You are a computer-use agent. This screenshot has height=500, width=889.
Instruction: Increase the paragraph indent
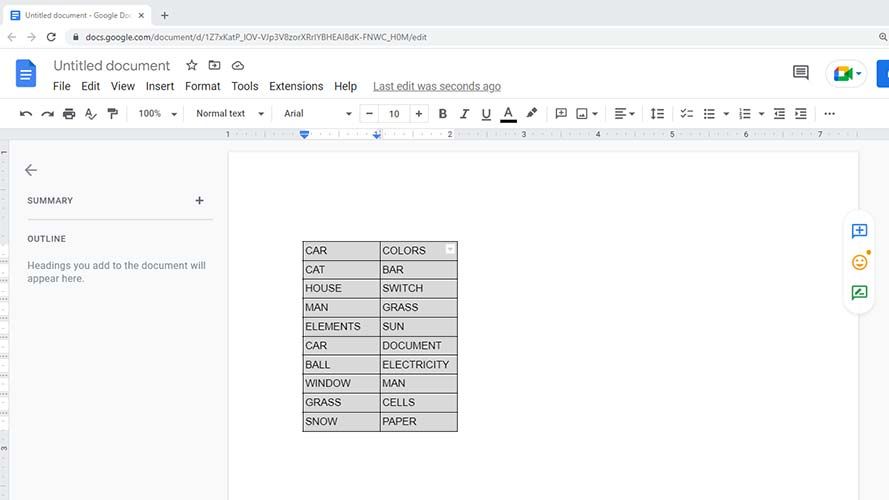pos(801,114)
